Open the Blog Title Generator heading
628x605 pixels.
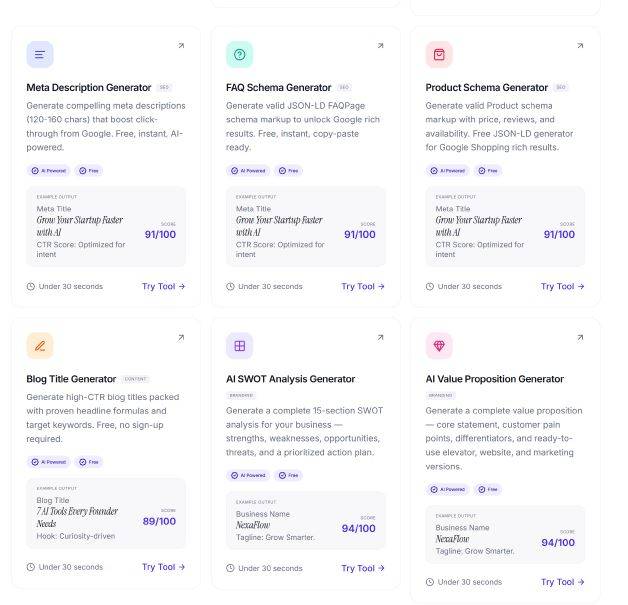click(71, 379)
